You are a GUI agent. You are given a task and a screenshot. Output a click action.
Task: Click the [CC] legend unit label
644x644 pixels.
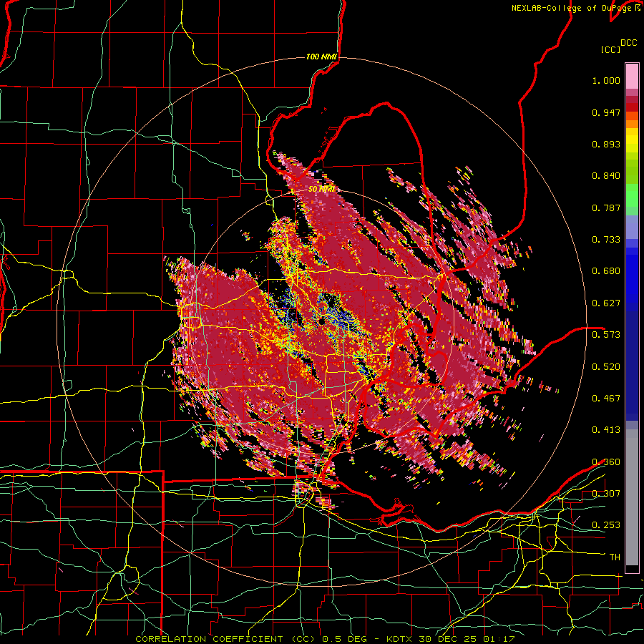coord(610,49)
